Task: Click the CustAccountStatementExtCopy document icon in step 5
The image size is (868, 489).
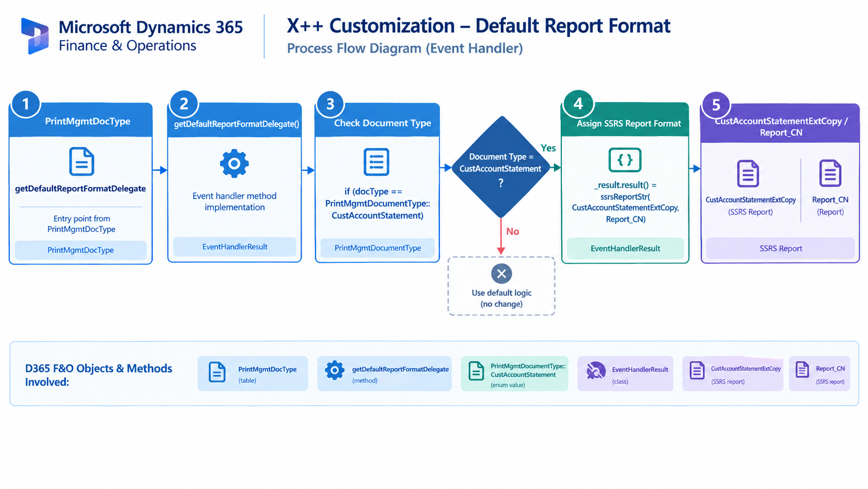Action: point(748,174)
